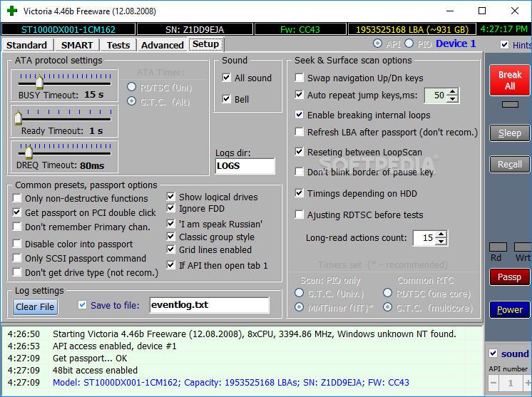Click the Break All button
The image size is (532, 397).
[x=510, y=80]
